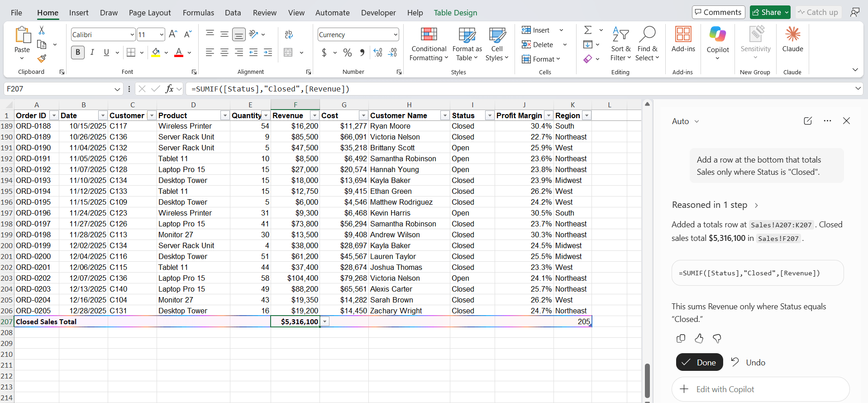Screen dimensions: 868x403
Task: Increase font size with the larger A icon
Action: click(173, 34)
